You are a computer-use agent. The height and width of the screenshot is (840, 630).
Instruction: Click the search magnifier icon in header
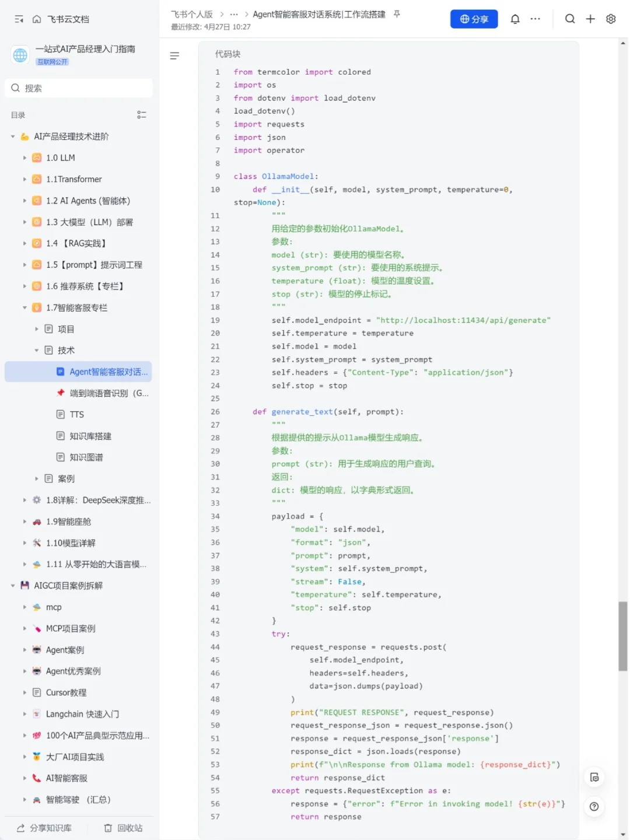(x=570, y=19)
